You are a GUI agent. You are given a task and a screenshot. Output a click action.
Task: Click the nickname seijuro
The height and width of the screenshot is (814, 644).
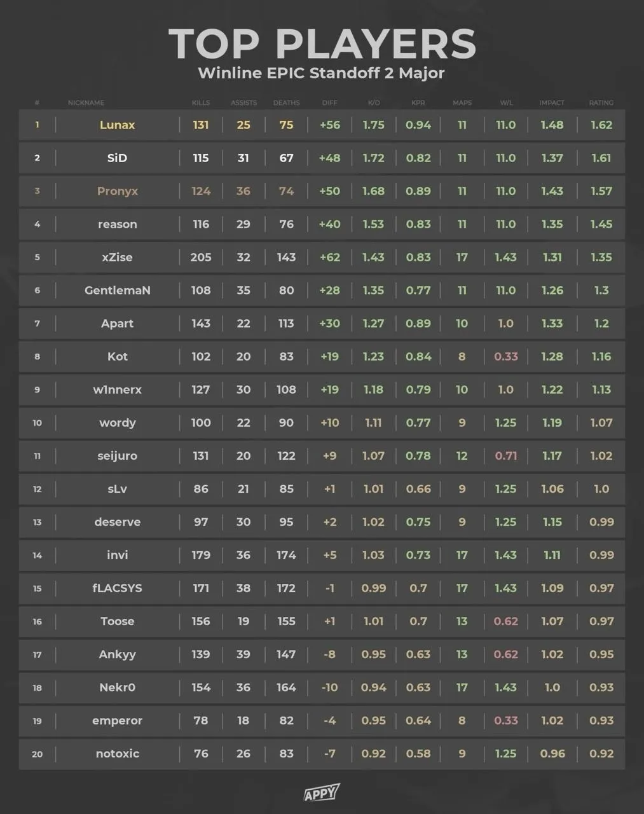tap(118, 456)
